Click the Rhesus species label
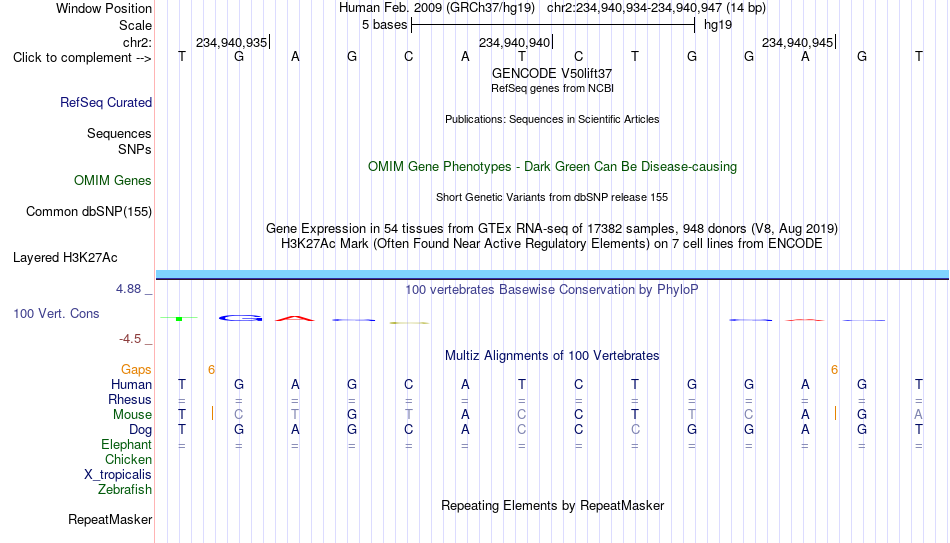Image resolution: width=950 pixels, height=543 pixels. click(130, 399)
